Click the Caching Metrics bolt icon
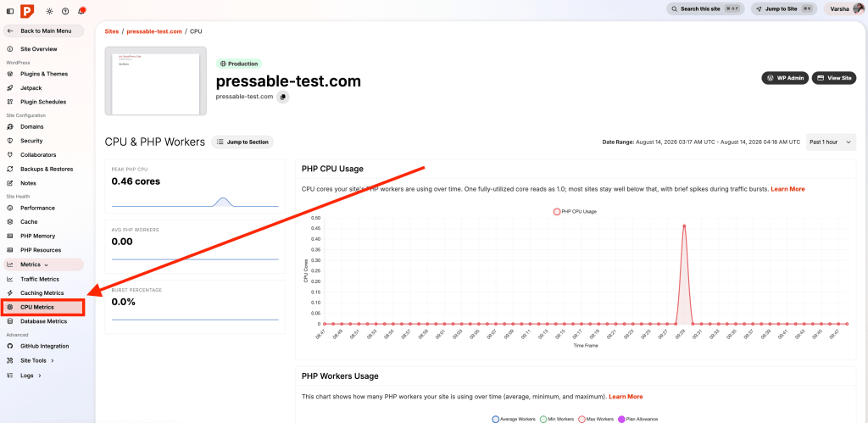 (x=10, y=293)
